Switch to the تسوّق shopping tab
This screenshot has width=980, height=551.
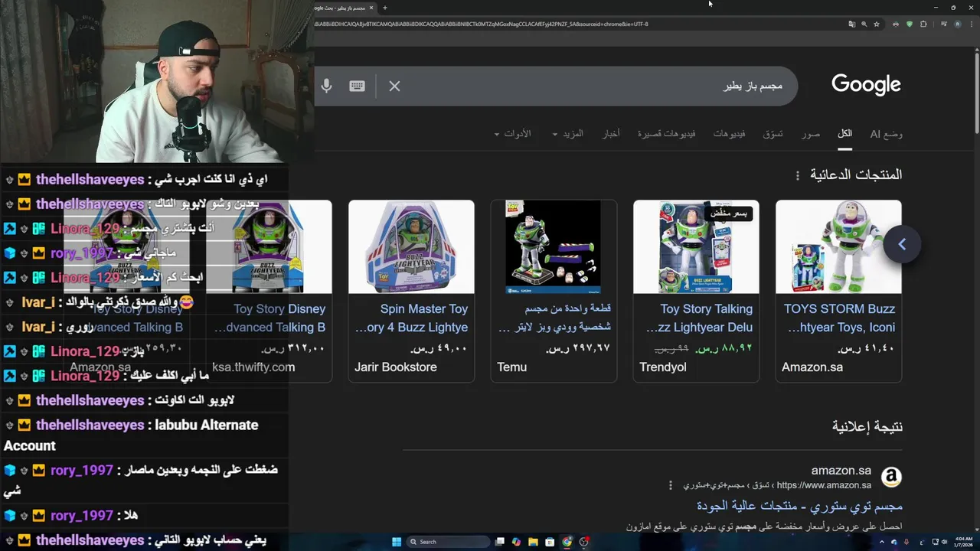(x=773, y=134)
